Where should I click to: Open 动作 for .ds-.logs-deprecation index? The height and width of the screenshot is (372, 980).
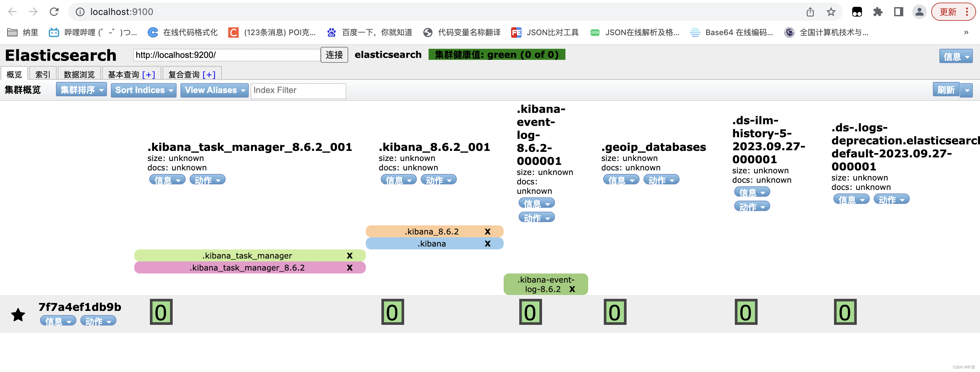[x=891, y=199]
